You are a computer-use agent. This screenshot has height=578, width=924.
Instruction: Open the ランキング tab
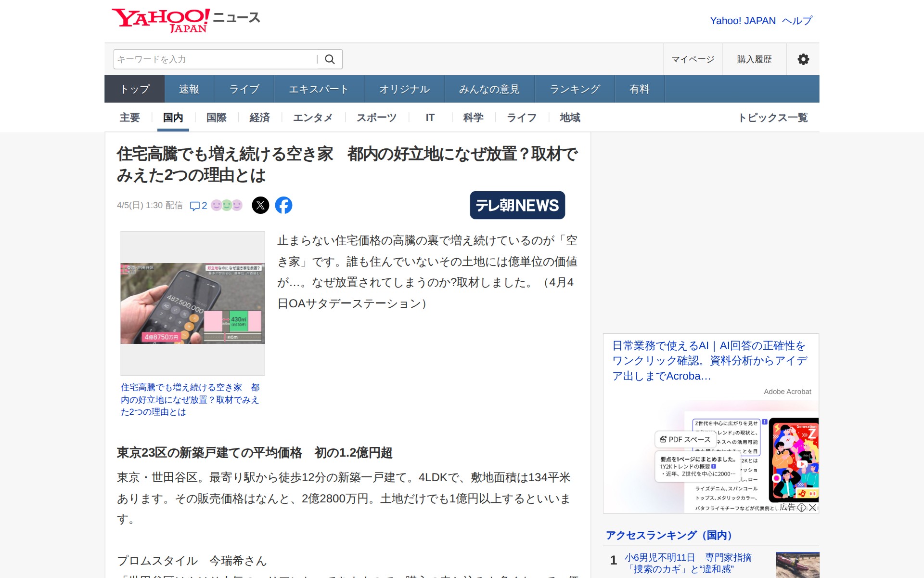pos(575,89)
